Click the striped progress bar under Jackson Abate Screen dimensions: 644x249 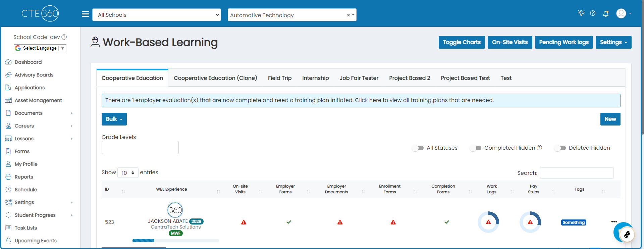175,241
